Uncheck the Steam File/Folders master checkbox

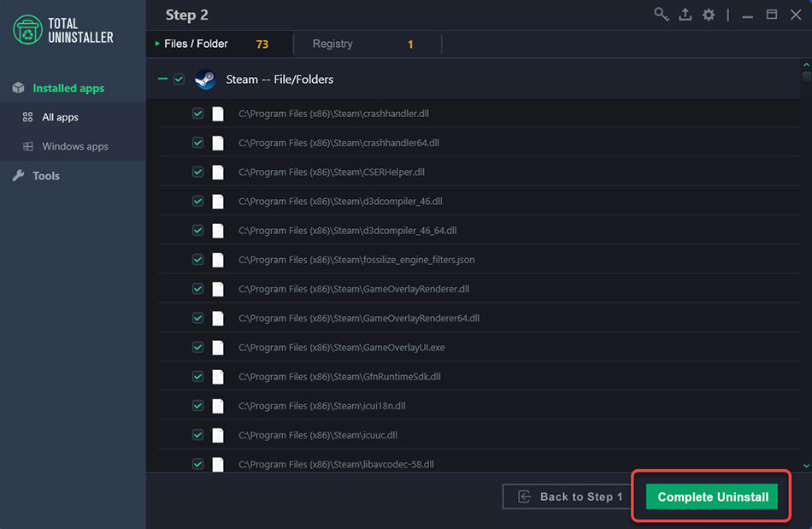pyautogui.click(x=179, y=79)
